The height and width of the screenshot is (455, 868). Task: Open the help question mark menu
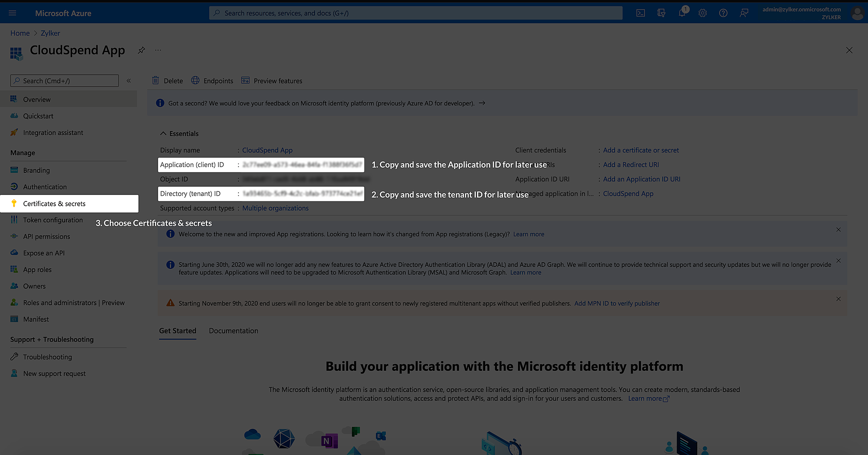point(723,13)
